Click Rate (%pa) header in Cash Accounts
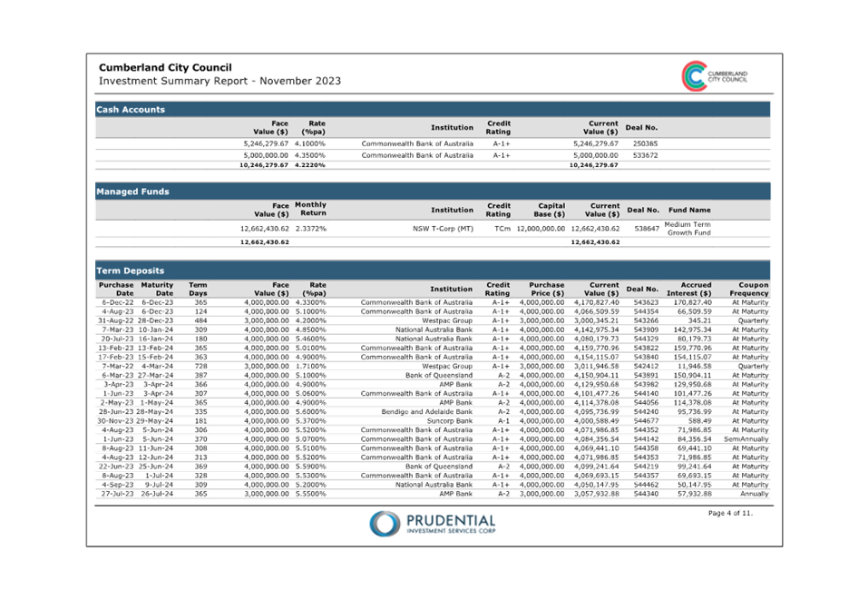This screenshot has width=868, height=600. tap(315, 128)
